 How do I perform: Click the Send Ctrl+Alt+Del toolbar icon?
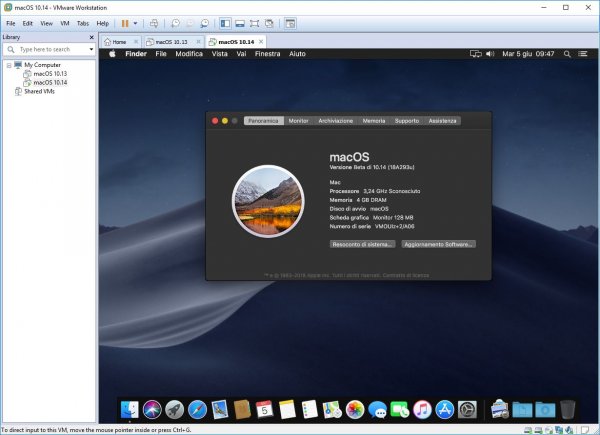pos(152,22)
